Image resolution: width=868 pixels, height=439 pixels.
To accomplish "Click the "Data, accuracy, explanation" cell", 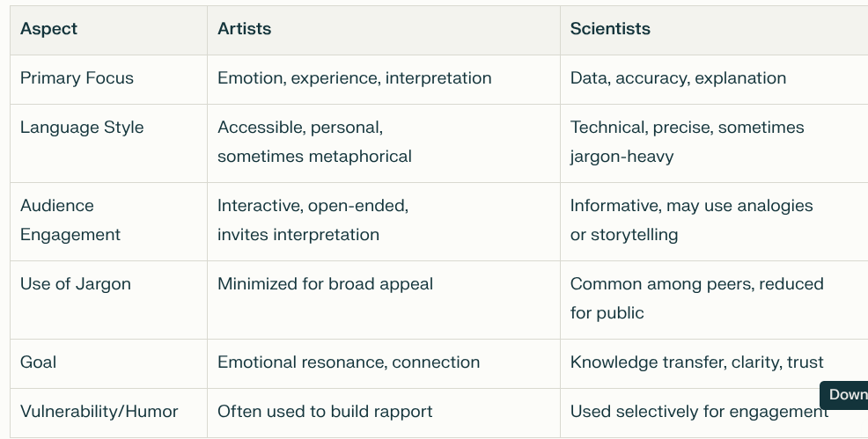I will point(678,78).
